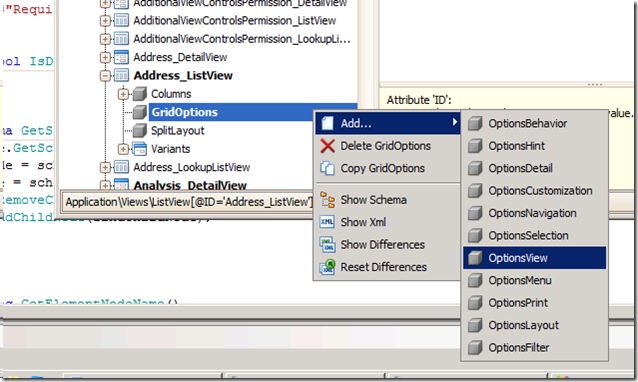Click the cube icon beside SplitLayout node
The height and width of the screenshot is (382, 638).
(140, 131)
